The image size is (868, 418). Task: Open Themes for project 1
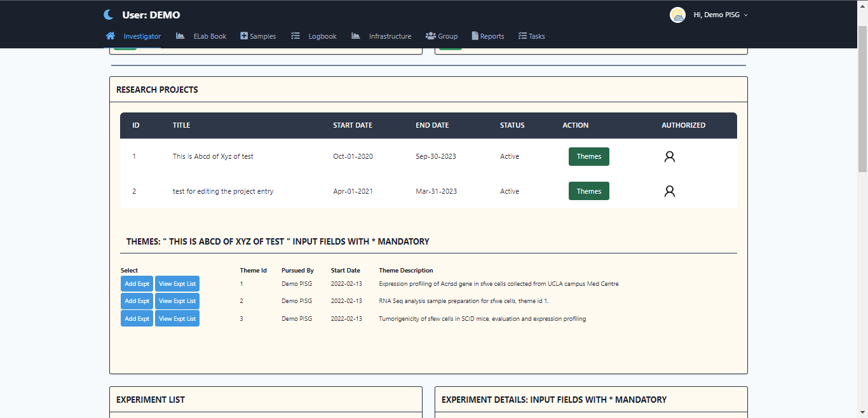[588, 157]
